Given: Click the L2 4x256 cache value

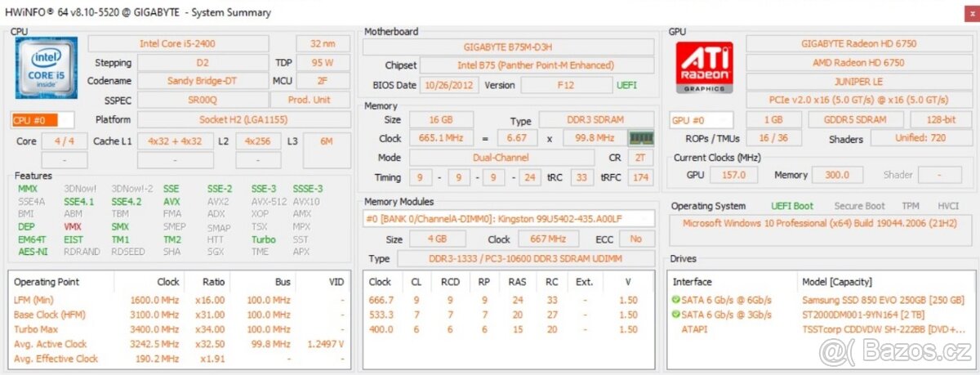Looking at the screenshot, I should [259, 141].
